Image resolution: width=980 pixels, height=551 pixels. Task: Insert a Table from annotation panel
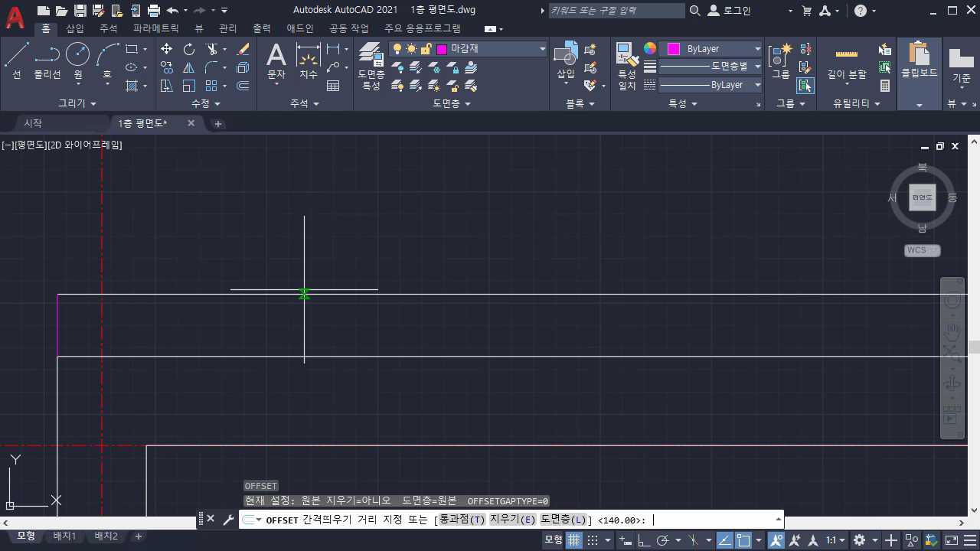coord(333,86)
